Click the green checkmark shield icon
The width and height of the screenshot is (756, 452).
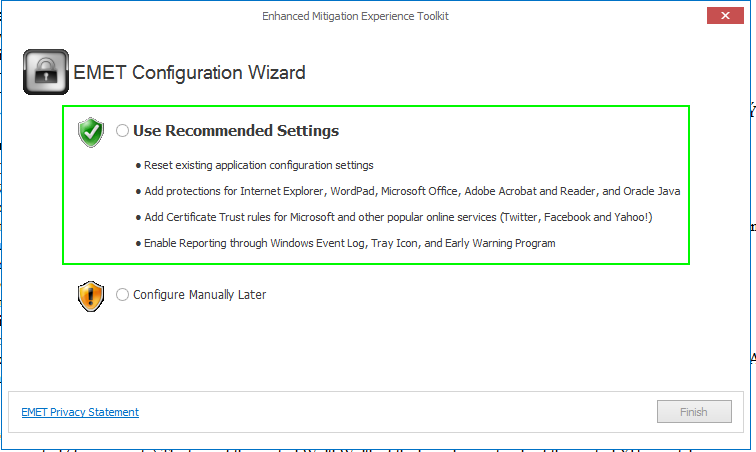[91, 132]
